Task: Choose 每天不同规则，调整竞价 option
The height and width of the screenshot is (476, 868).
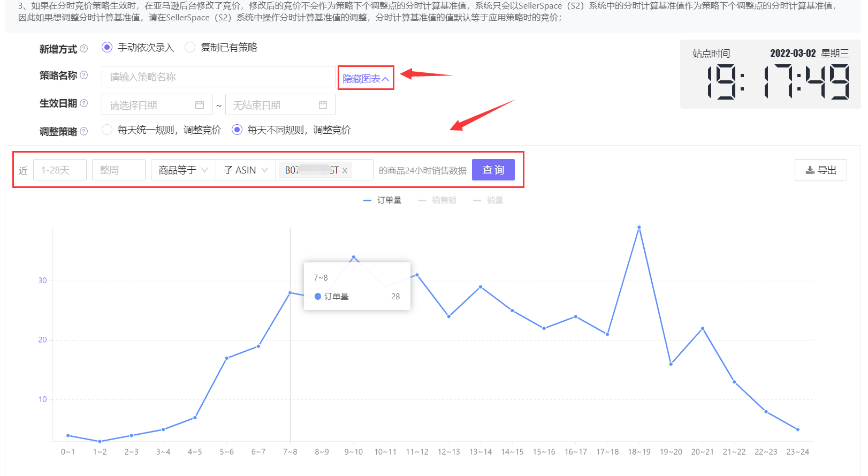Action: click(237, 130)
